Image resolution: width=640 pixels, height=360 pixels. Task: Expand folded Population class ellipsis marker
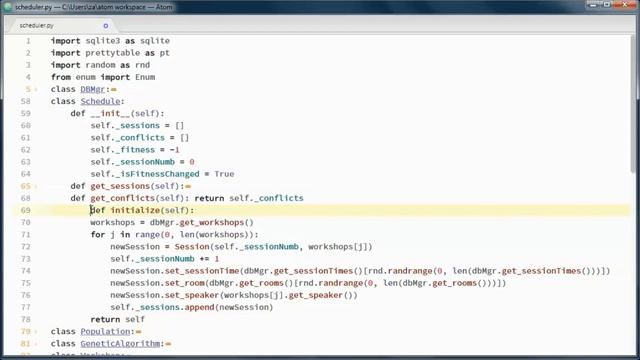coord(138,331)
